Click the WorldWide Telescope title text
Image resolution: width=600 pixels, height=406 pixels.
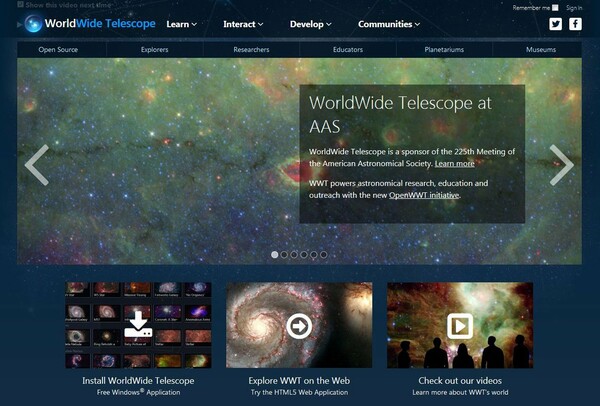pos(100,24)
